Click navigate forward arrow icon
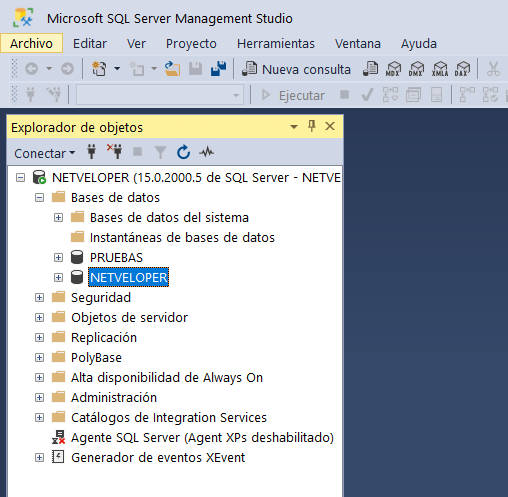The image size is (508, 497). coord(67,69)
